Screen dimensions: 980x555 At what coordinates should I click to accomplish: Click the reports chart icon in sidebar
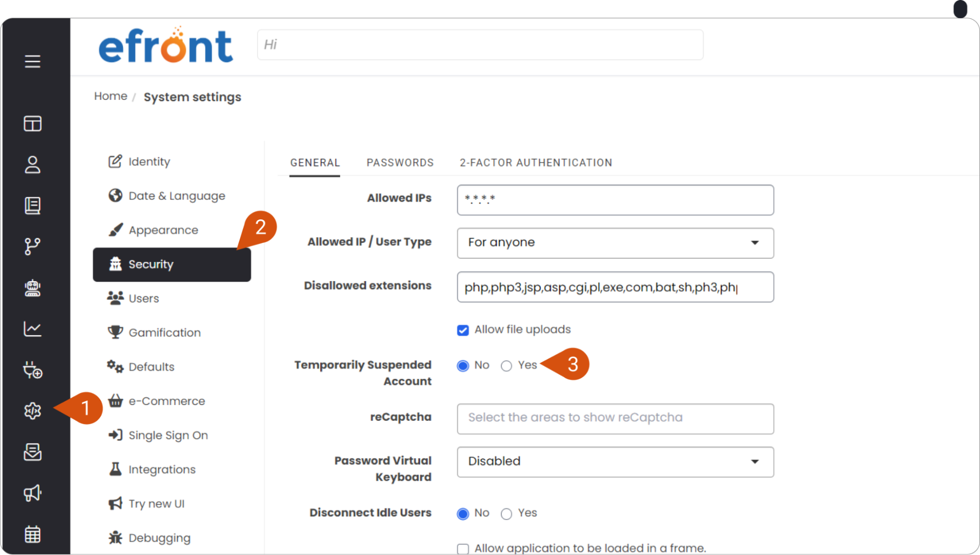[32, 329]
